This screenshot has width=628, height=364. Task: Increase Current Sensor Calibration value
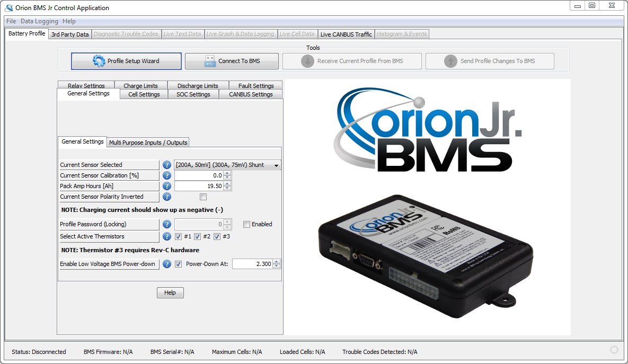227,173
